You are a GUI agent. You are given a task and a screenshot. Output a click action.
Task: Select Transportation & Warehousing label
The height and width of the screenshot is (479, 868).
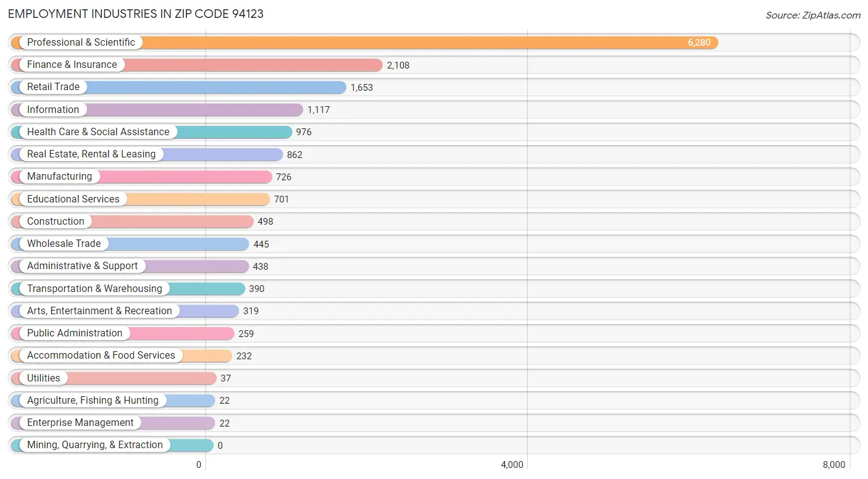(94, 289)
